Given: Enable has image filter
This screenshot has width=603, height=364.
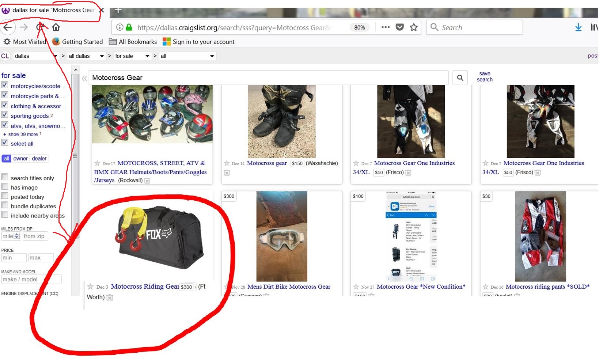Looking at the screenshot, I should 5,187.
